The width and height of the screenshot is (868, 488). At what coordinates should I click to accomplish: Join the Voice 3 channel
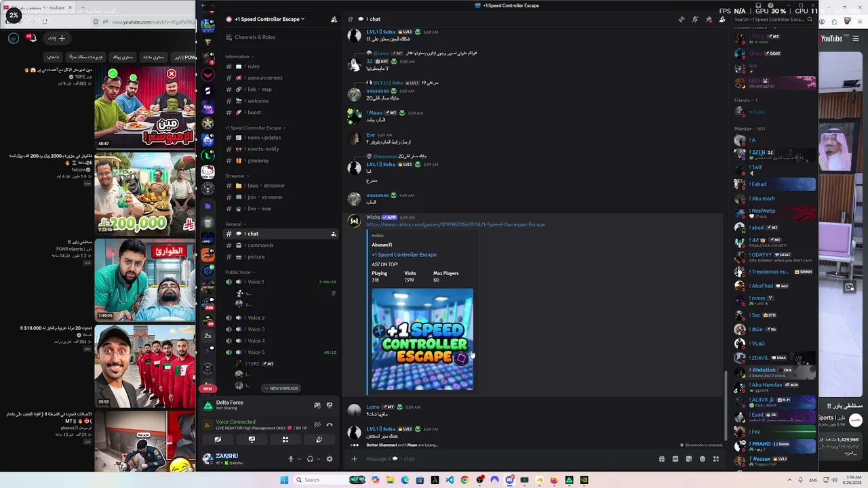click(281, 329)
